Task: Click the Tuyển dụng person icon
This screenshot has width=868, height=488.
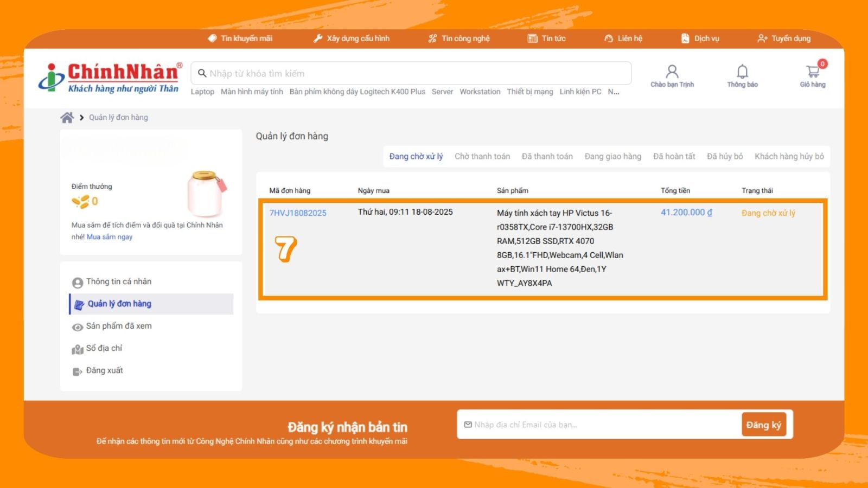Action: pos(762,38)
